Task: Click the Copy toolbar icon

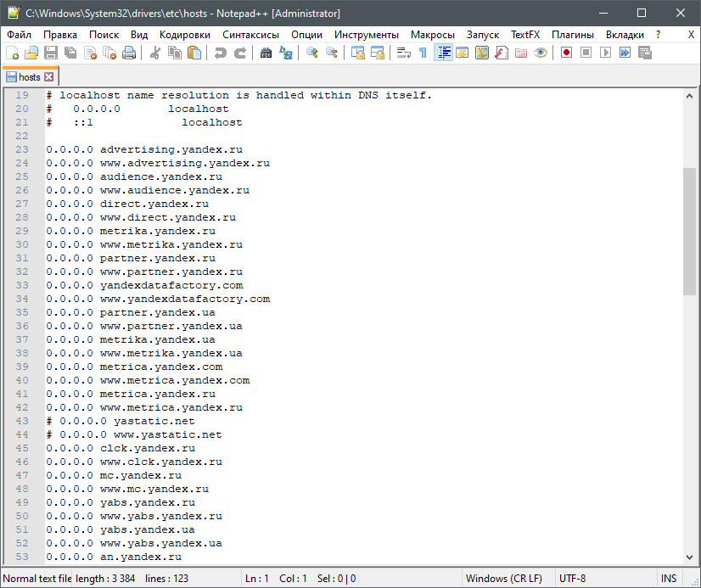Action: [x=174, y=53]
